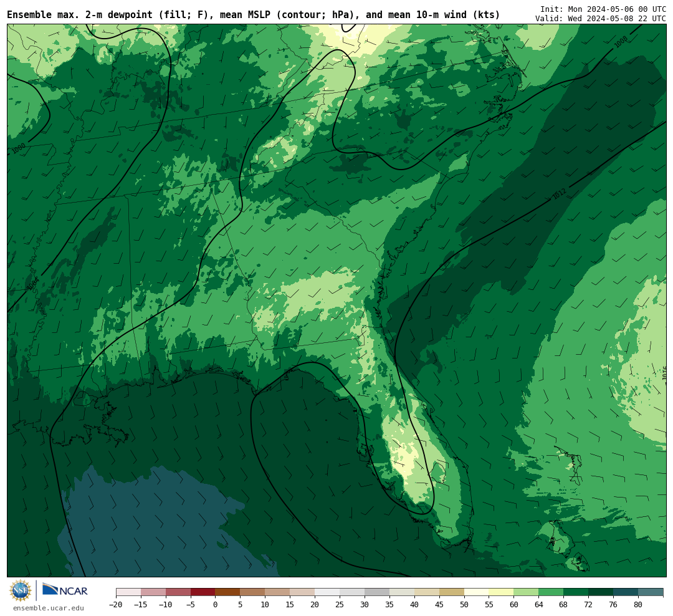673x616 pixels.
Task: Pick the 15 to 20 pale tan colorbar swatch
Action: (x=303, y=592)
